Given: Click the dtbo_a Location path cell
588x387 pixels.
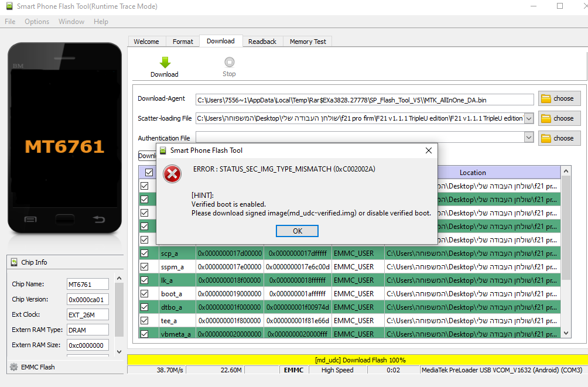Looking at the screenshot, I should 472,307.
